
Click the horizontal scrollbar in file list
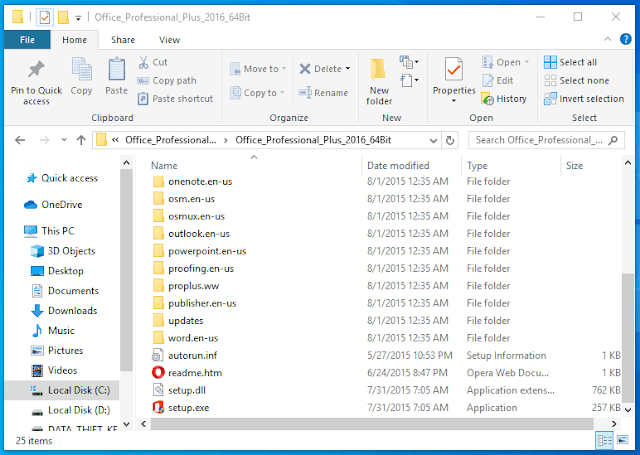[x=372, y=424]
